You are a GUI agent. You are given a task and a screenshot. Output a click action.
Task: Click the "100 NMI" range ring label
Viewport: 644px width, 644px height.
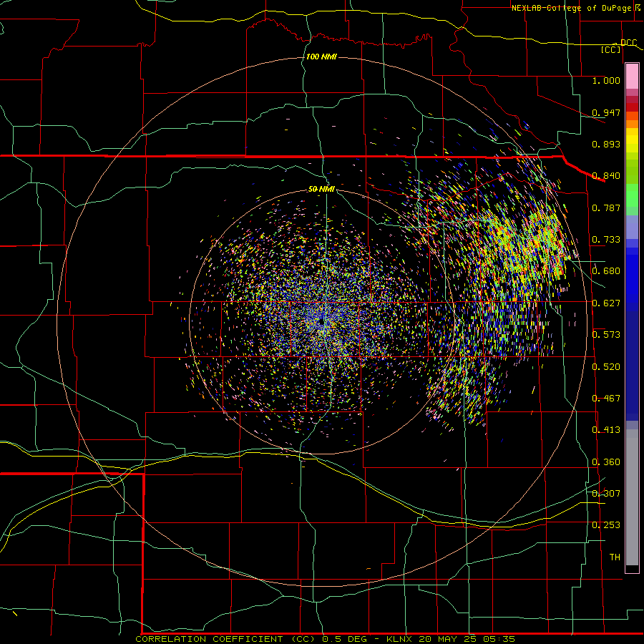click(x=321, y=57)
